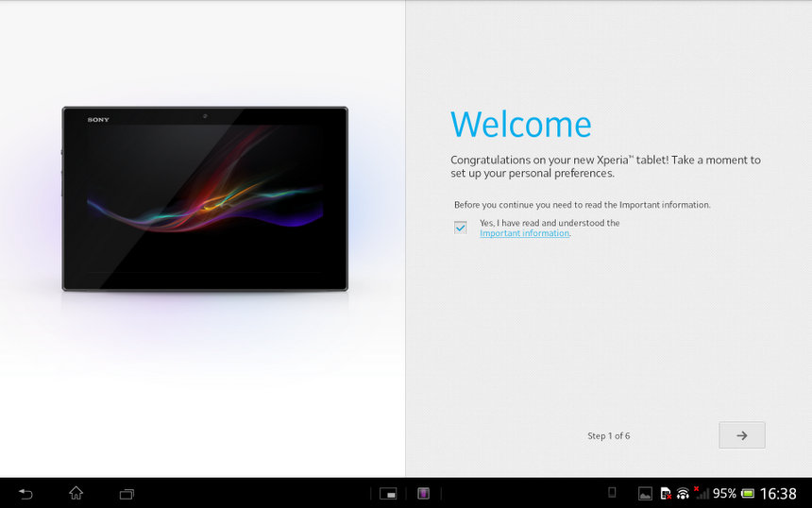Tap the green battery icon
Screen dimensions: 812x508
(x=748, y=494)
